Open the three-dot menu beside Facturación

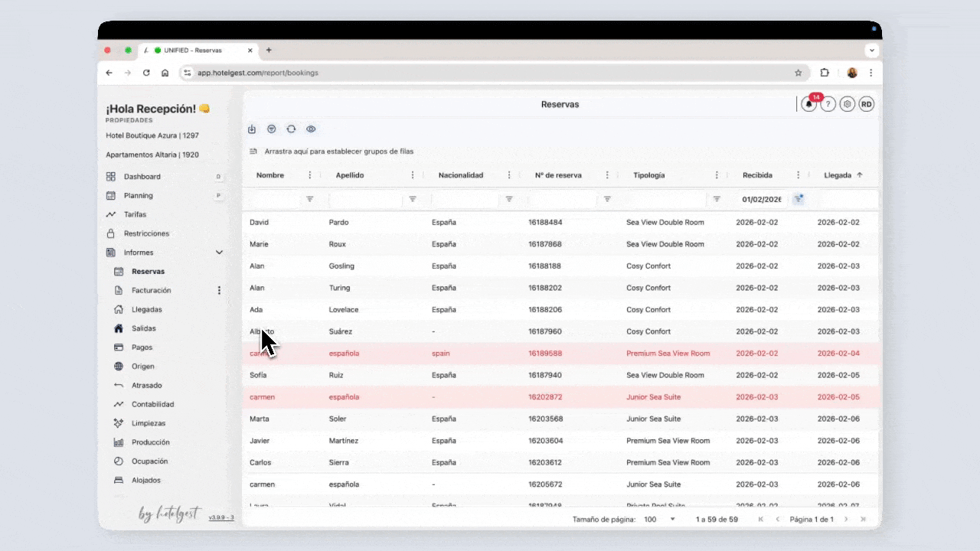[x=219, y=291]
